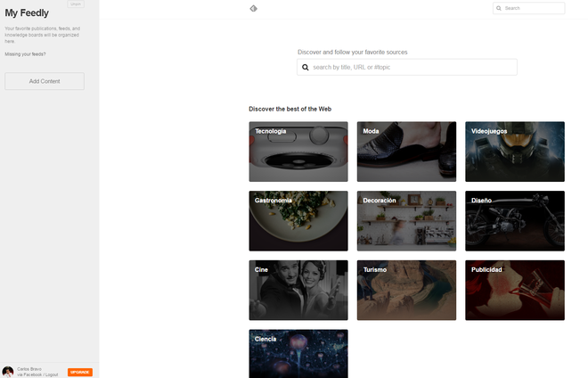Focus the header Search field
This screenshot has height=378, width=588.
point(528,8)
